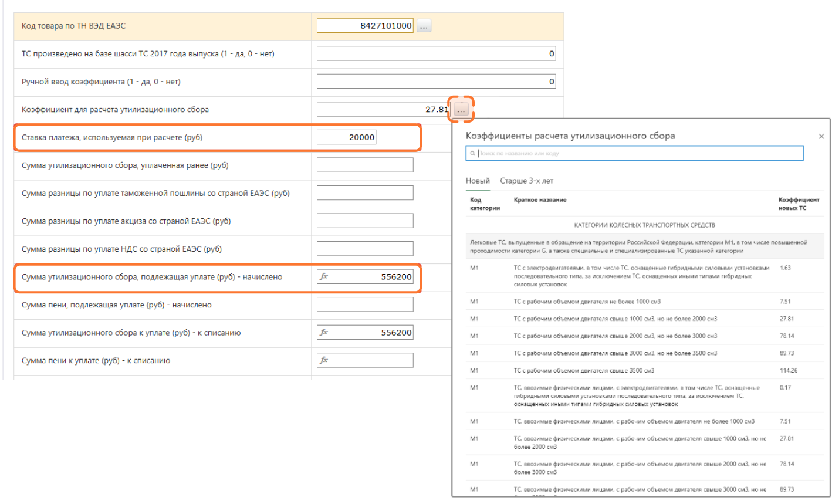Select row ТС двигатель свыше 3500 см3, 114.26

click(x=645, y=370)
